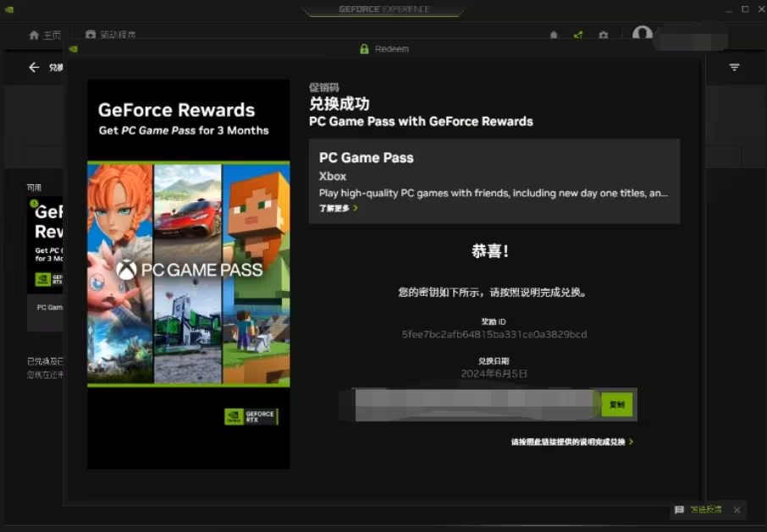Click the user avatar icon
Viewport: 767px width, 532px height.
click(x=642, y=35)
